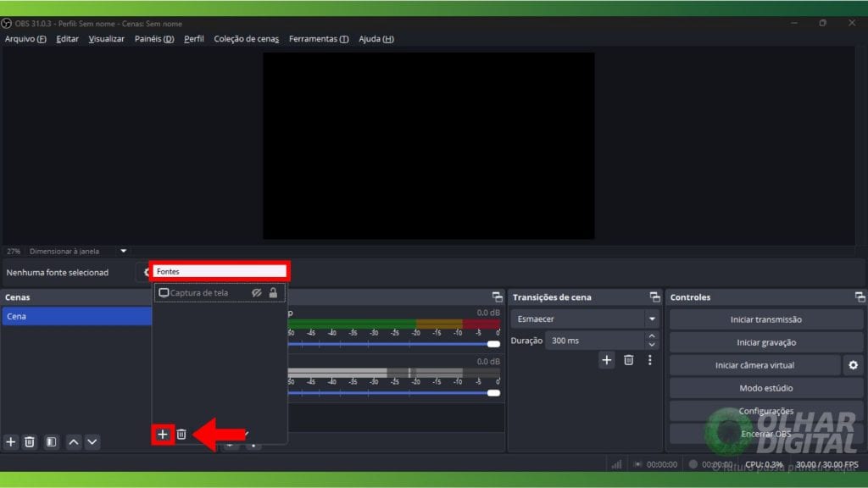The height and width of the screenshot is (488, 868).
Task: Open the preview scaling dropdown arrow
Action: [x=124, y=251]
